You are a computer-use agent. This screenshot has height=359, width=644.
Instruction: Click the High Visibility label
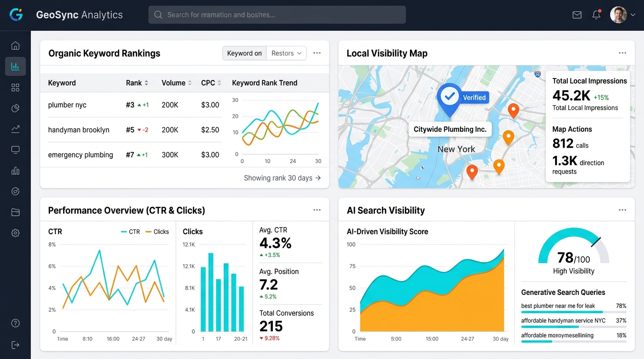[573, 271]
